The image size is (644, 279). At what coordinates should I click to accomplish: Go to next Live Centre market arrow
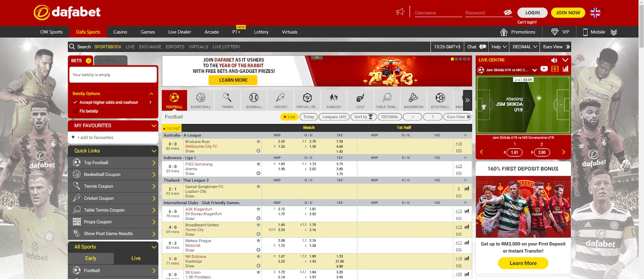[564, 152]
